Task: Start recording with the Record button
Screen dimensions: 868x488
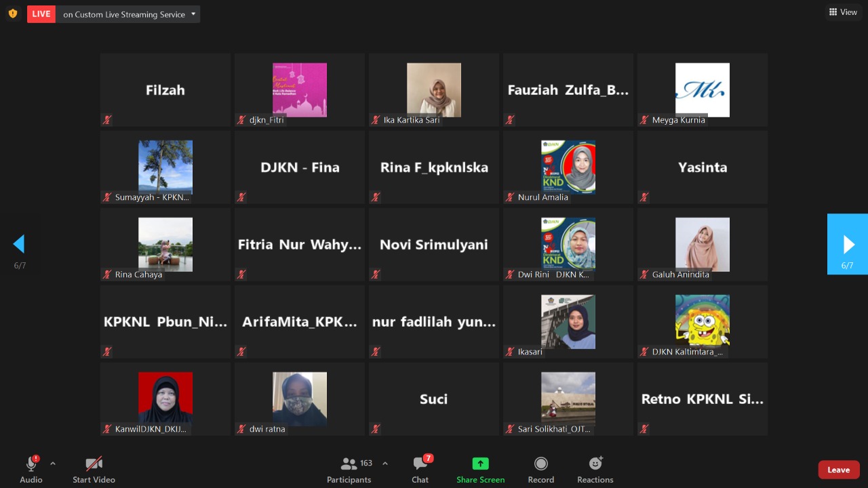Action: click(x=540, y=470)
